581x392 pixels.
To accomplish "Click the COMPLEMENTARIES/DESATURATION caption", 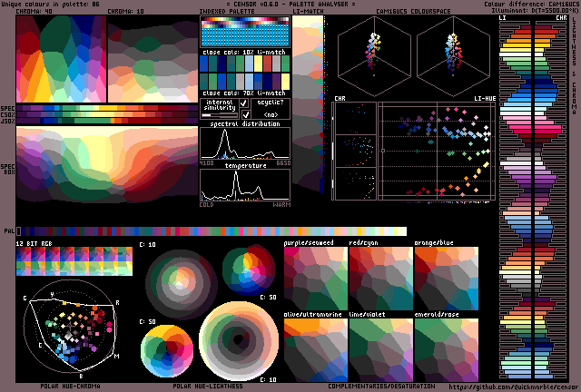I will click(381, 386).
